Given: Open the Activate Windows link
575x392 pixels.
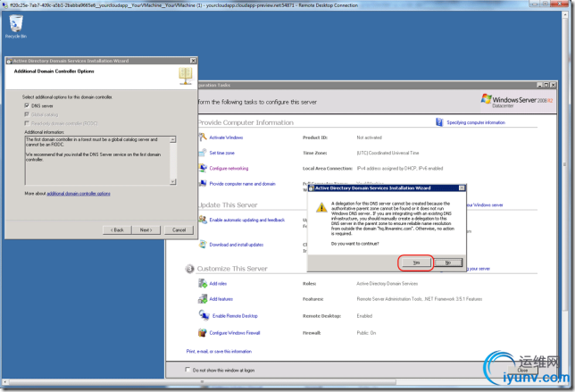Looking at the screenshot, I should (226, 138).
